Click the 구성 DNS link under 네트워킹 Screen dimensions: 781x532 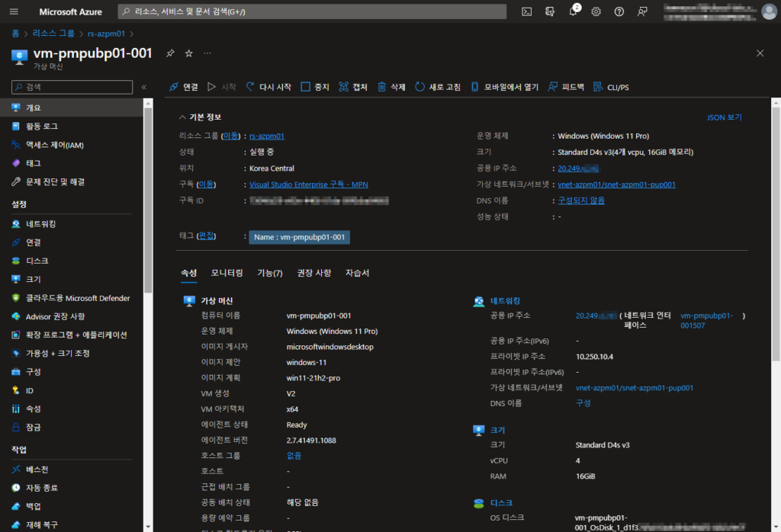point(583,403)
